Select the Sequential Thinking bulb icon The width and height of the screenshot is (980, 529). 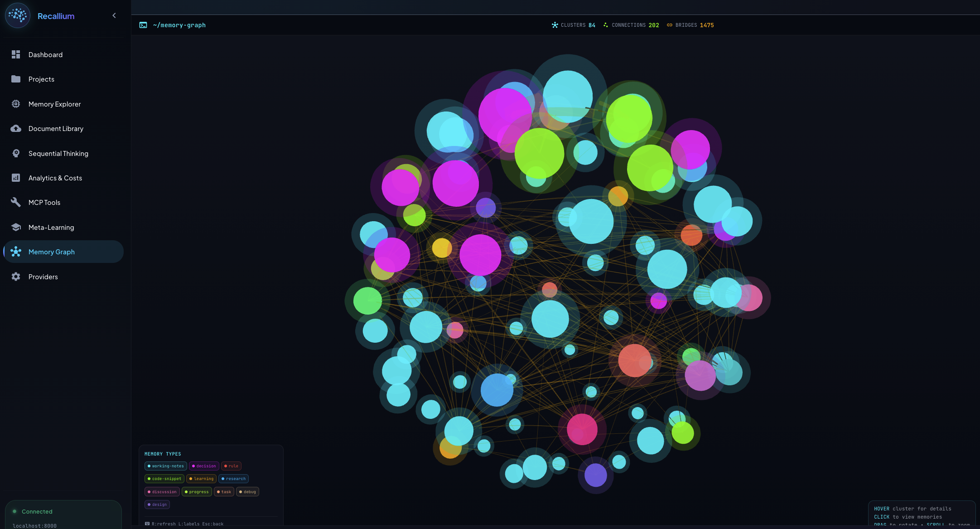15,153
